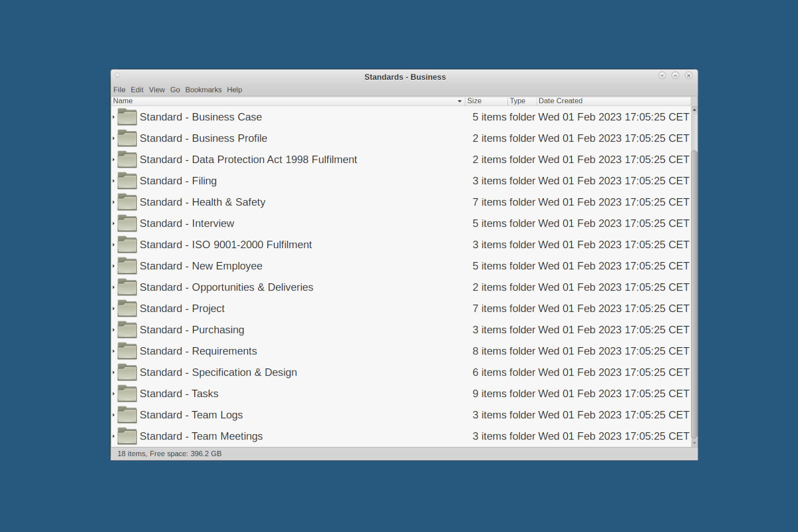798x532 pixels.
Task: Click the folder icon for Specification & Design
Action: [x=127, y=372]
